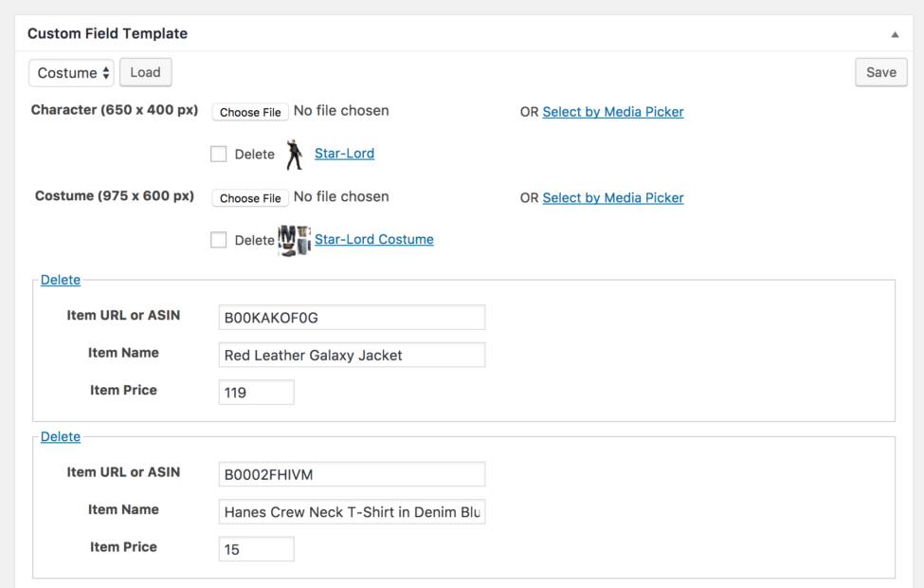Open the Costume template dropdown

71,72
